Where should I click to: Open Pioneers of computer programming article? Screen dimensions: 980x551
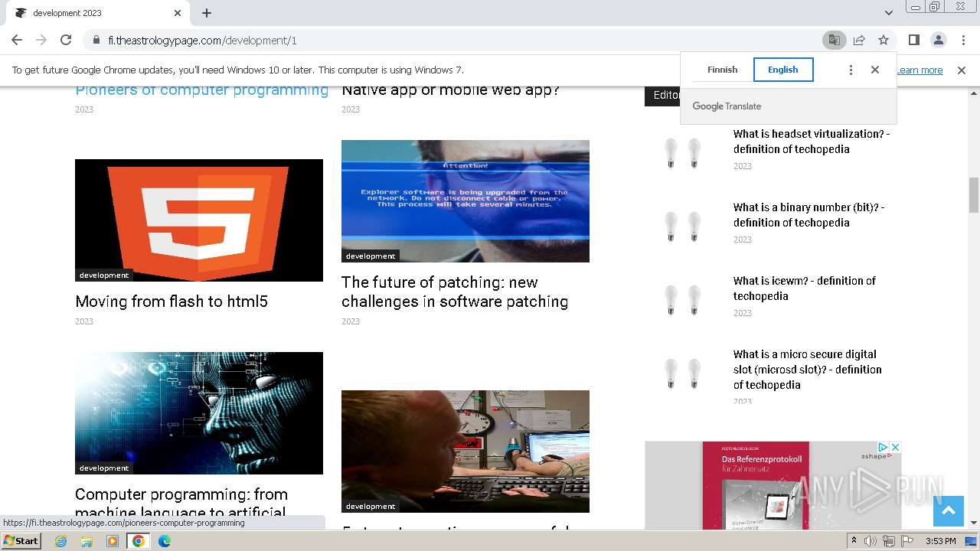pyautogui.click(x=201, y=90)
